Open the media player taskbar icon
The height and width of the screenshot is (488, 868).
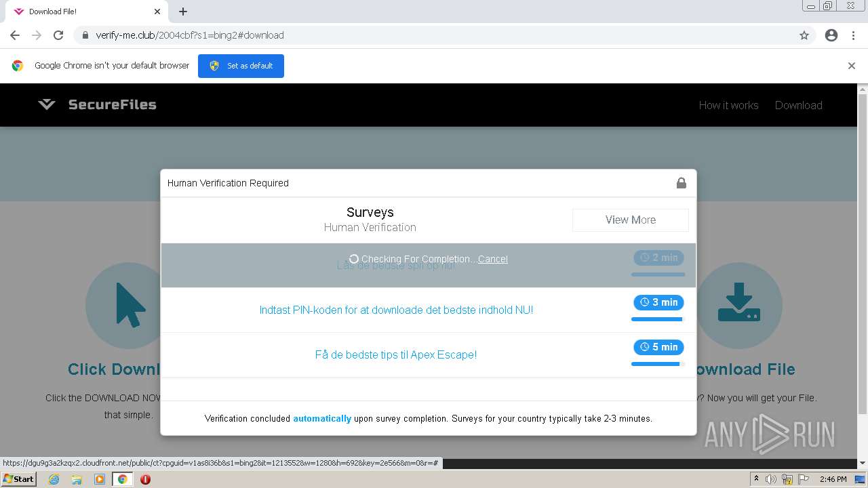(x=100, y=479)
